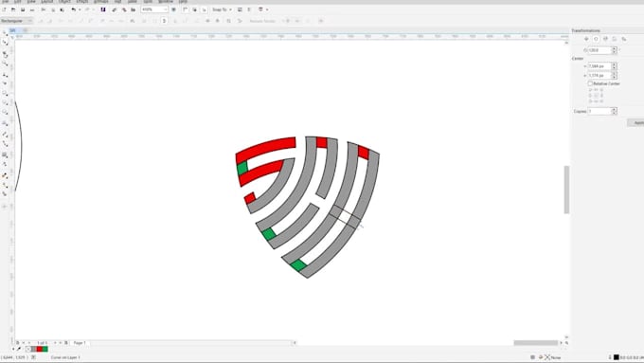Select the top-right anchor point box
The image size is (644, 363).
click(x=601, y=90)
